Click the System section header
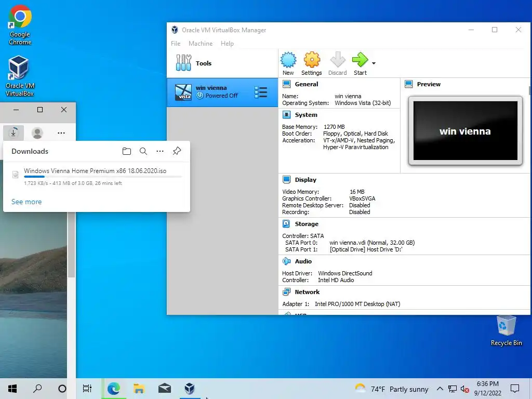The height and width of the screenshot is (399, 532). coord(306,115)
